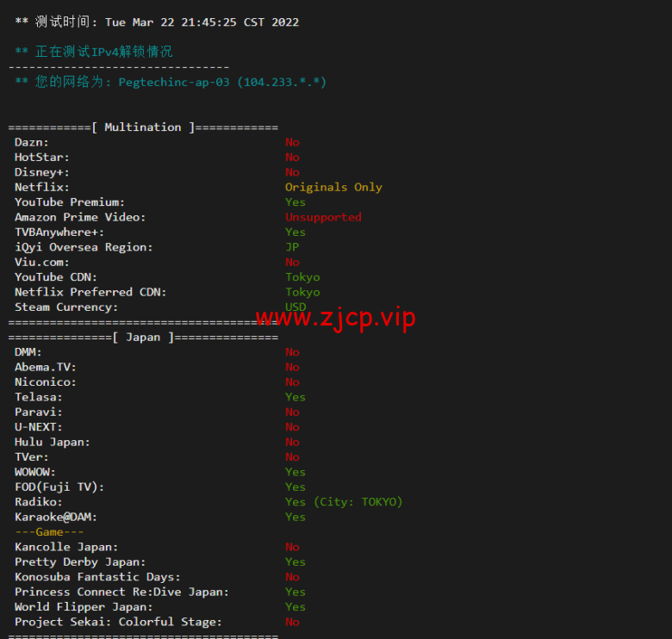Click the 'FOD(Fuji TV):' label
The image size is (672, 639).
pyautogui.click(x=59, y=487)
